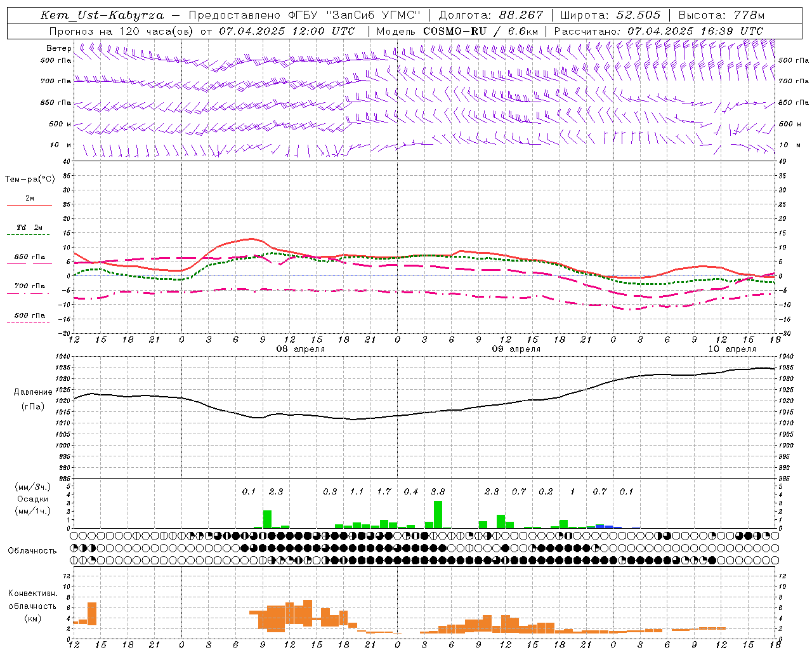Click the green dashed Td 2м legend line
The width and height of the screenshot is (812, 650).
pyautogui.click(x=28, y=235)
